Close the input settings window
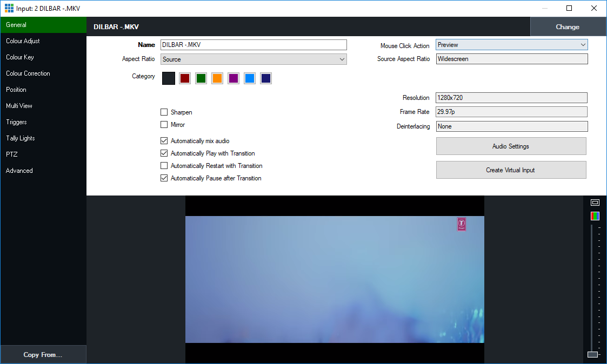 point(594,8)
